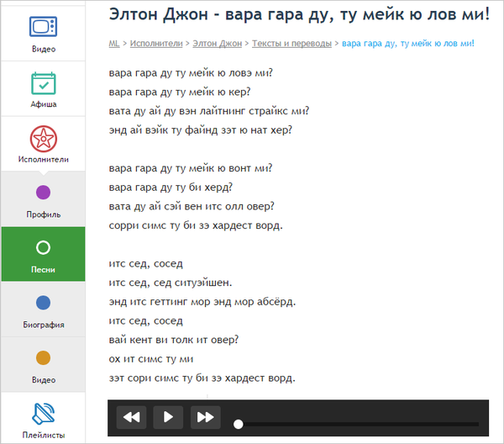Click lyric line "вара гара ду ту мейк ю ловэ ми?"
The height and width of the screenshot is (444, 504).
(x=191, y=73)
